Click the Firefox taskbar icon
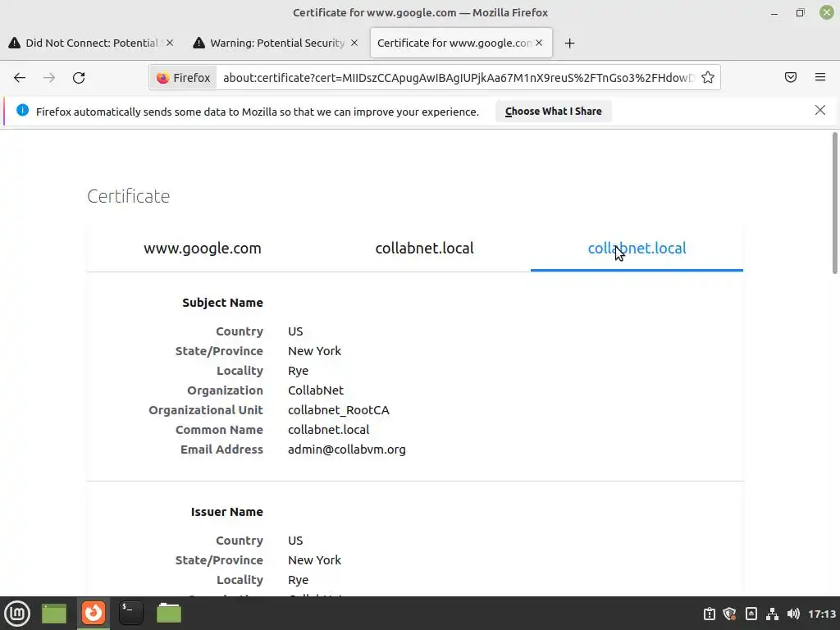 [x=94, y=614]
